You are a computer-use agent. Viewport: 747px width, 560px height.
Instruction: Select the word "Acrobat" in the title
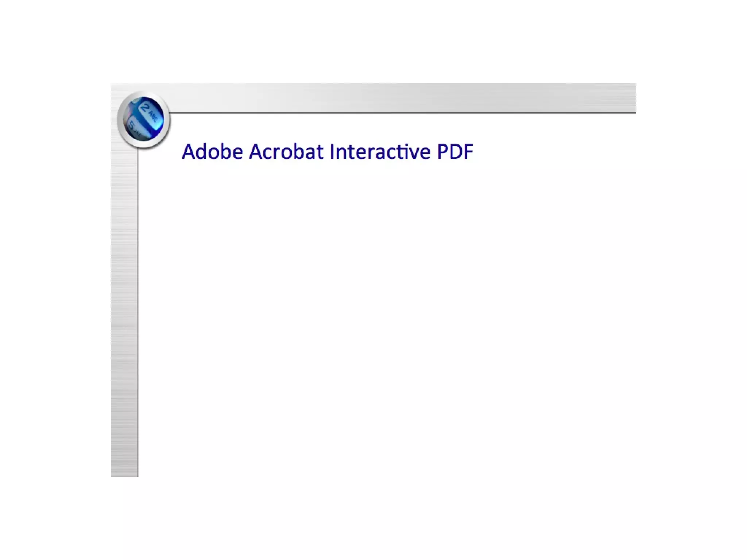click(286, 151)
